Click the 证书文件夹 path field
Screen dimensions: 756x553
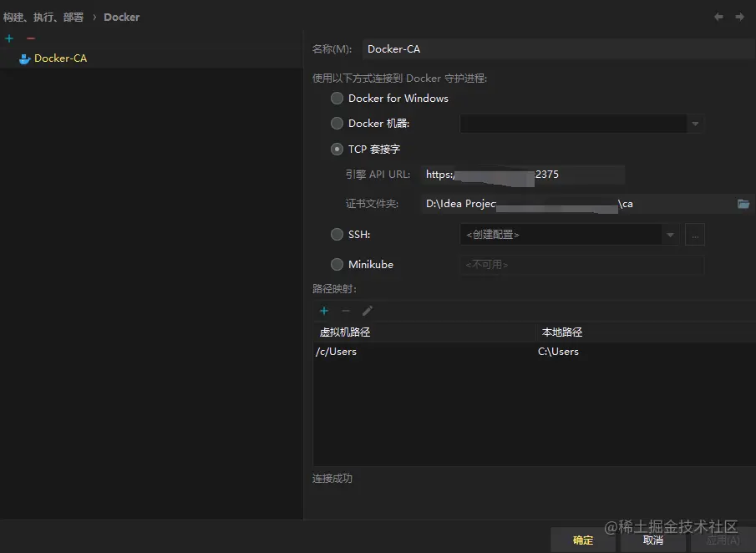[x=578, y=204]
